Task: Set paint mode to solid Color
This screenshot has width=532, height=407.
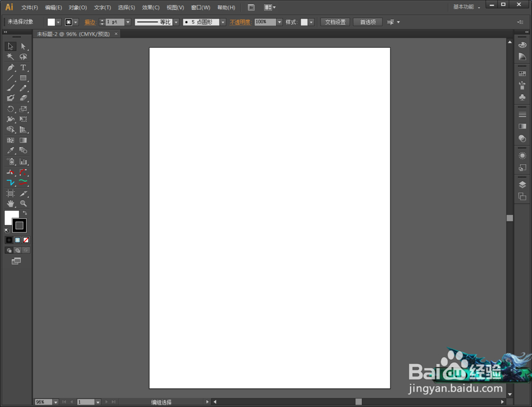Action: (x=9, y=240)
